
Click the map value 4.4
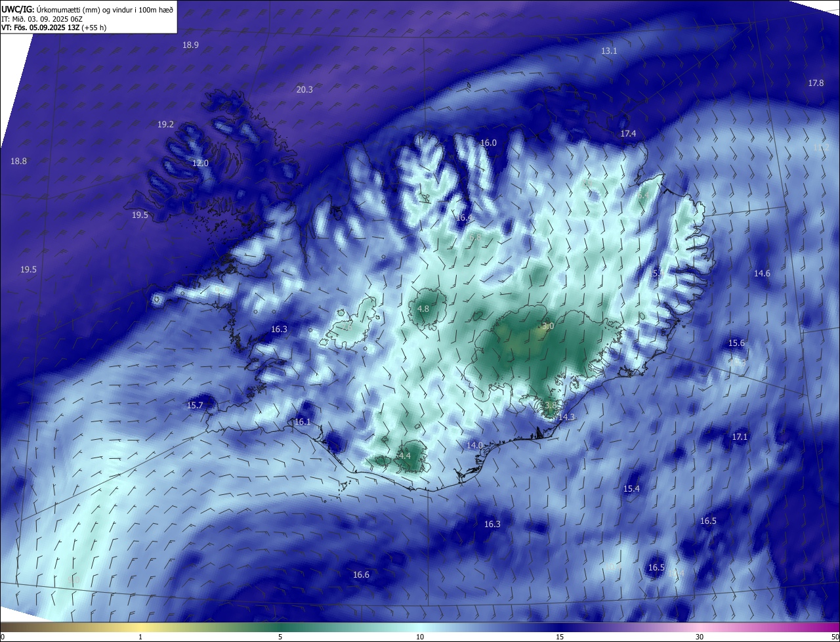coord(404,455)
